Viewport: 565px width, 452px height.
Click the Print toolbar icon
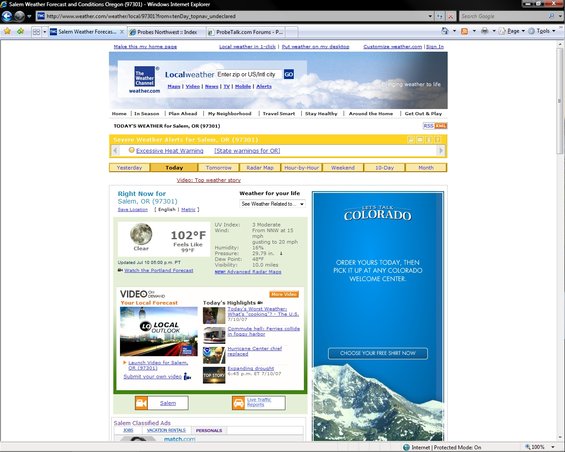[x=485, y=31]
